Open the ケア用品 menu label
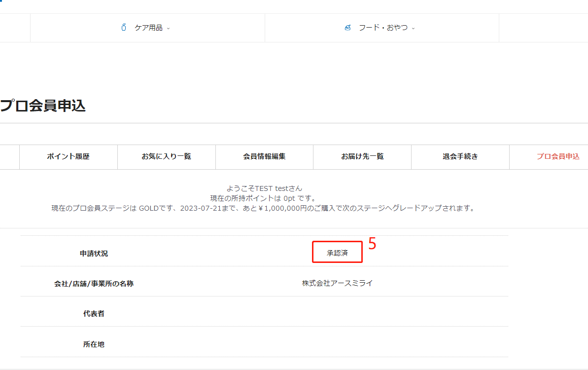This screenshot has width=588, height=370. (x=148, y=28)
